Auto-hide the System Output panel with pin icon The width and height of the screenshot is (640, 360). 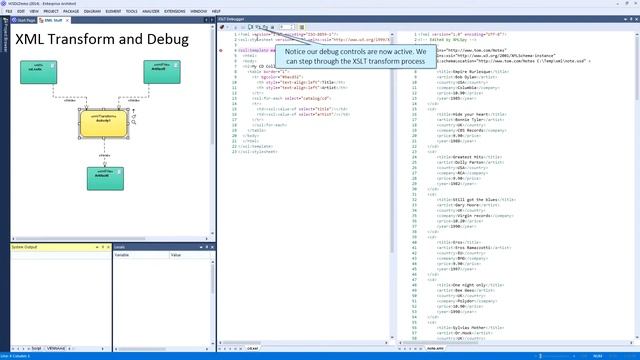click(x=103, y=247)
